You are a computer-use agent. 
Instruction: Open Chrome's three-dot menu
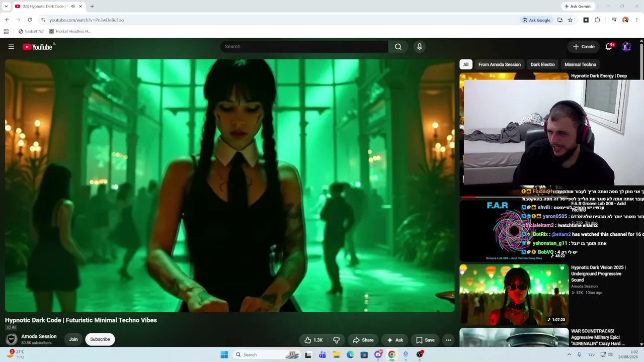point(637,20)
